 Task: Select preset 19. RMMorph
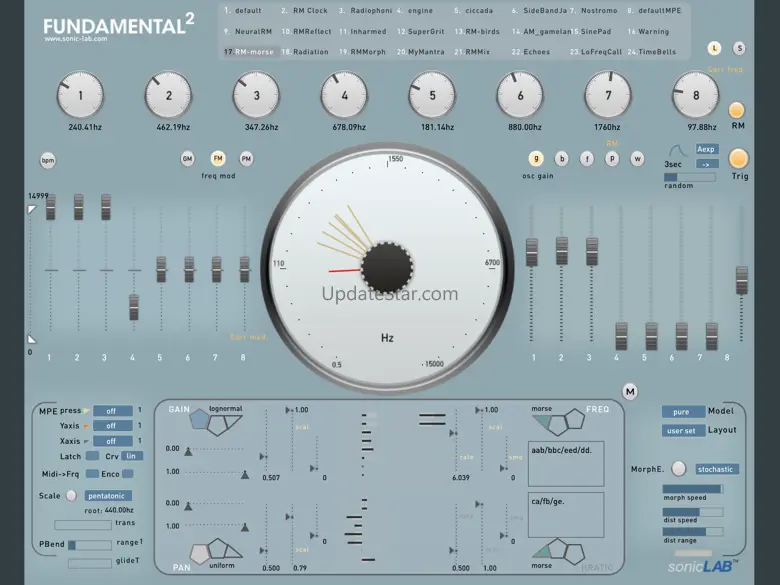tap(362, 52)
